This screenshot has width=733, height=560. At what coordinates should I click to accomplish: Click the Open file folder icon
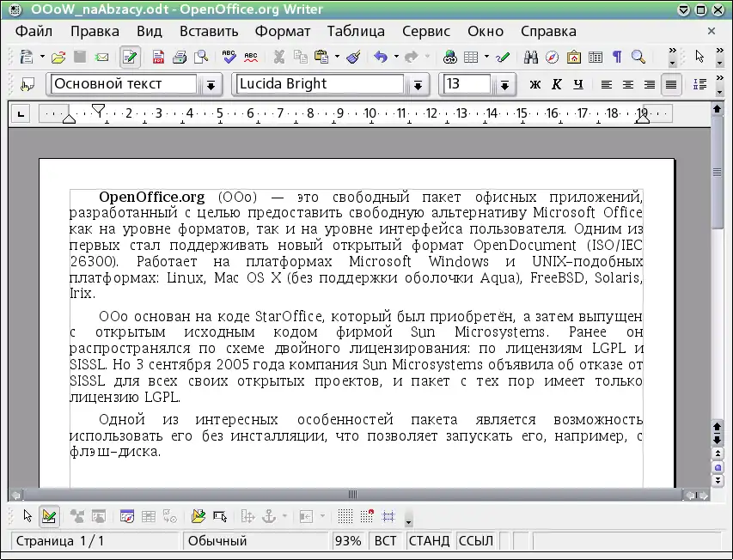pyautogui.click(x=58, y=58)
